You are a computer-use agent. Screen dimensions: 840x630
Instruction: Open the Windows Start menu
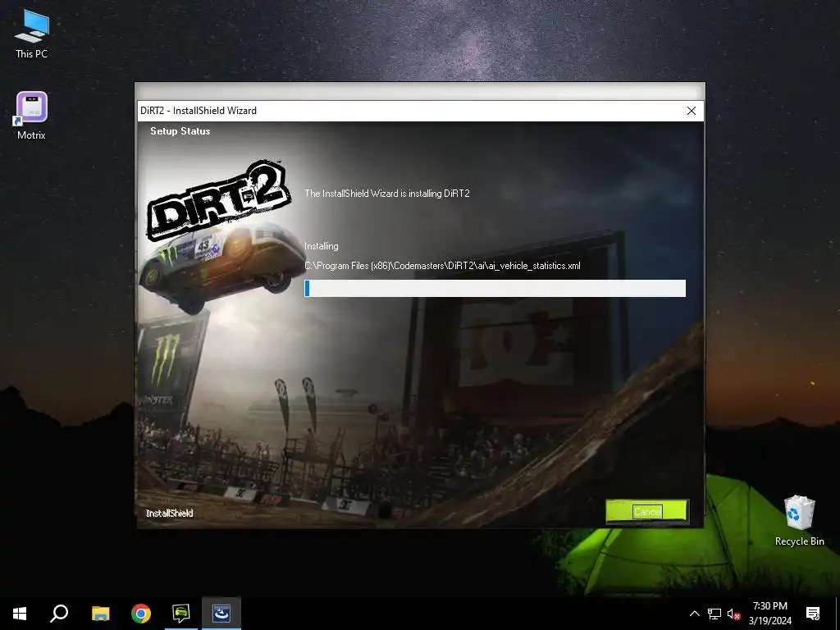pyautogui.click(x=20, y=614)
